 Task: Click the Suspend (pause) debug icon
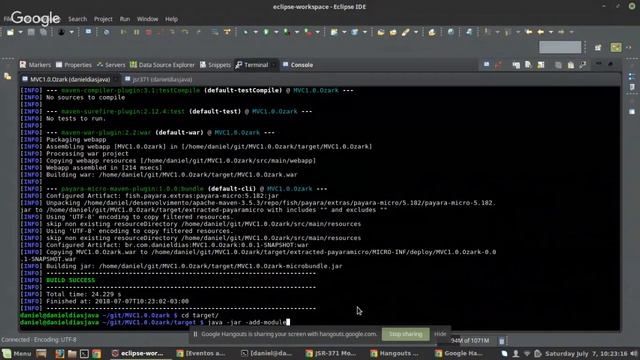(x=136, y=32)
